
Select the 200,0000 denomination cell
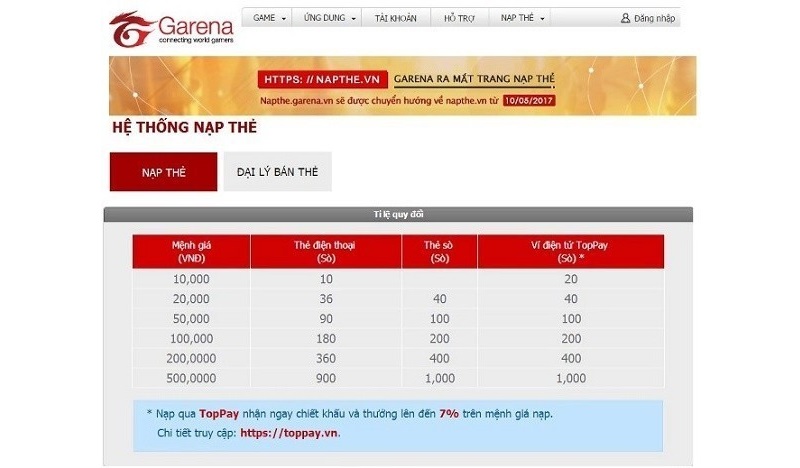[x=191, y=359]
